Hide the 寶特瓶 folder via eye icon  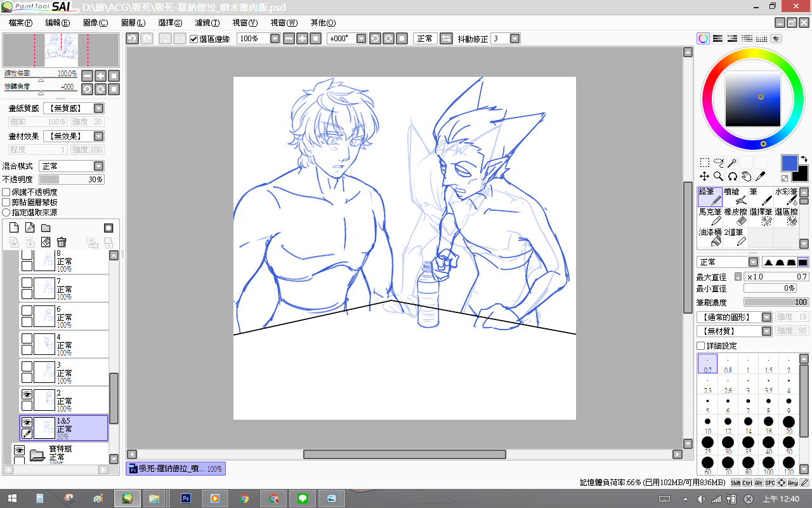(19, 450)
